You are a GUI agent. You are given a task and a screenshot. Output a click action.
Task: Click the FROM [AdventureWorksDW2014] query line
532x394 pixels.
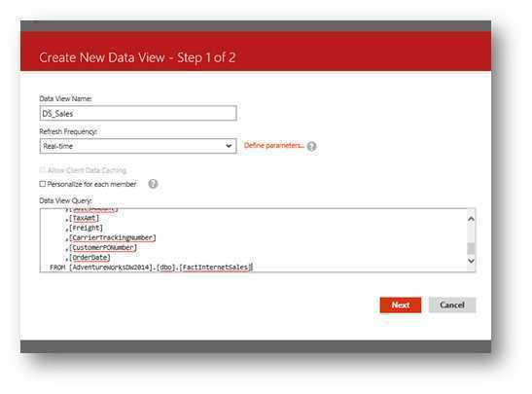pos(151,268)
